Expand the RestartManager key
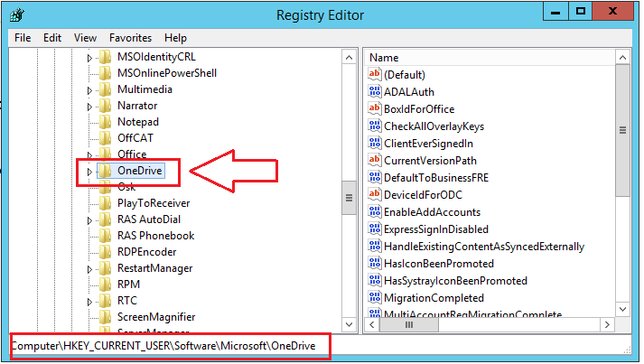This screenshot has width=644, height=364. tap(89, 269)
